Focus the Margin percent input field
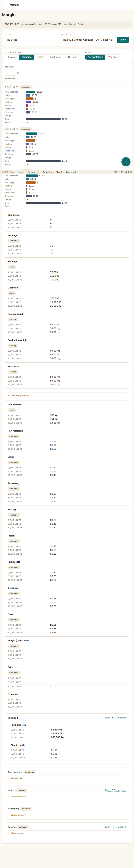This screenshot has width=134, height=868. (x=10, y=73)
